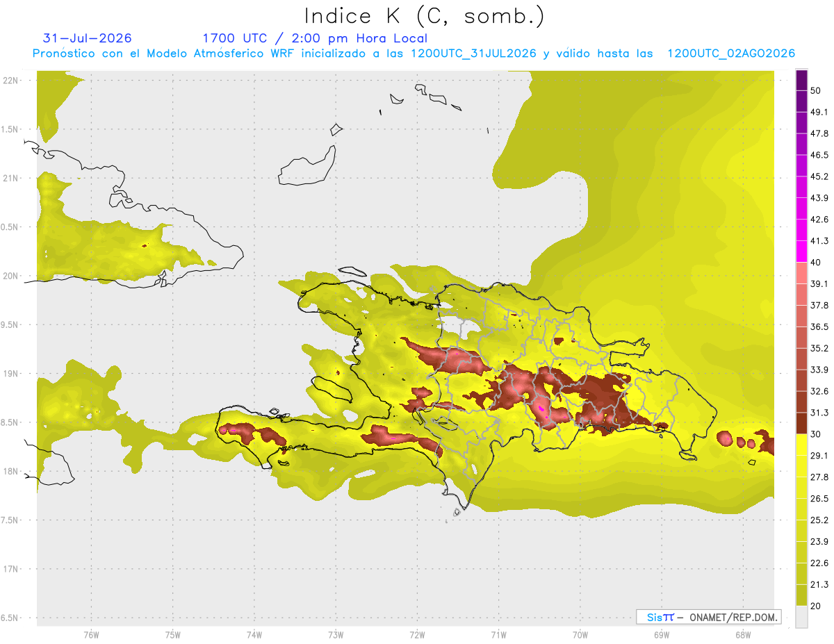Image resolution: width=834 pixels, height=644 pixels.
Task: Click the legend value 39.1
Action: tap(819, 283)
